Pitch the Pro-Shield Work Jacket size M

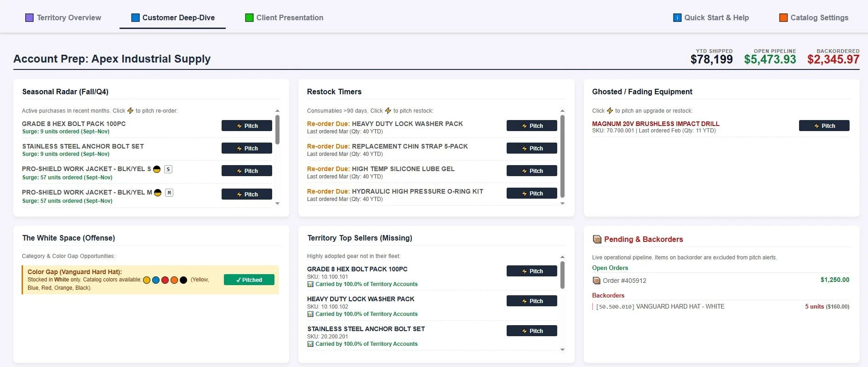pos(247,195)
